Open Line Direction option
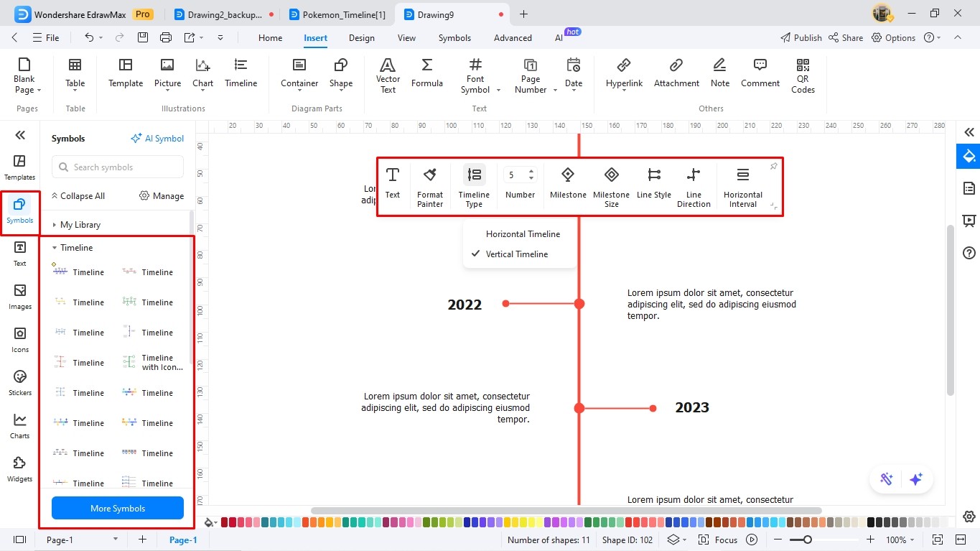Viewport: 980px width, 551px height. (694, 187)
